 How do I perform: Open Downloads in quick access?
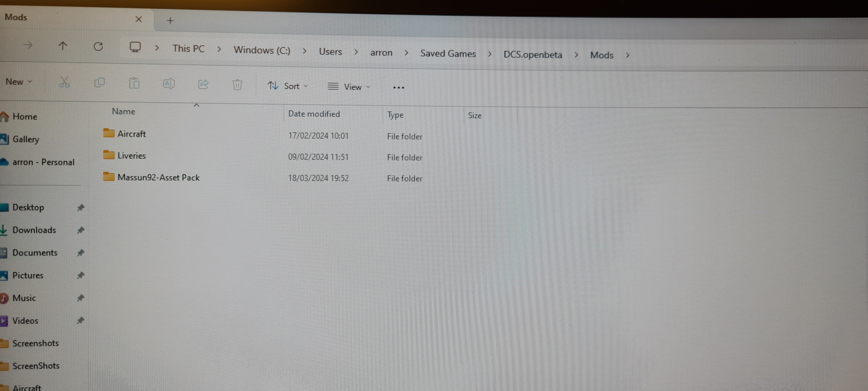[x=34, y=230]
